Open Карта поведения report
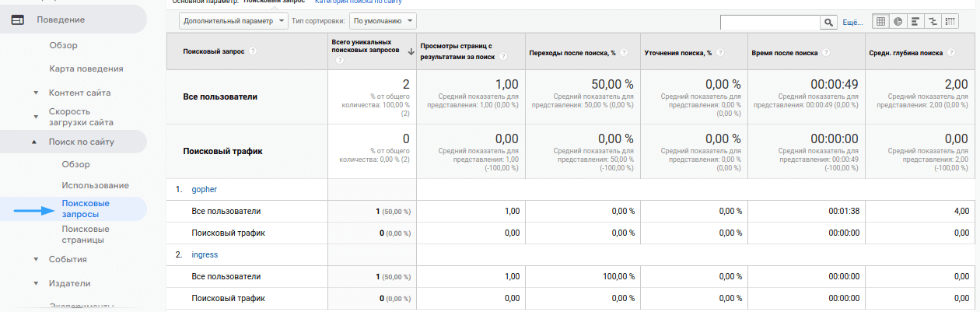The image size is (980, 312). [86, 68]
